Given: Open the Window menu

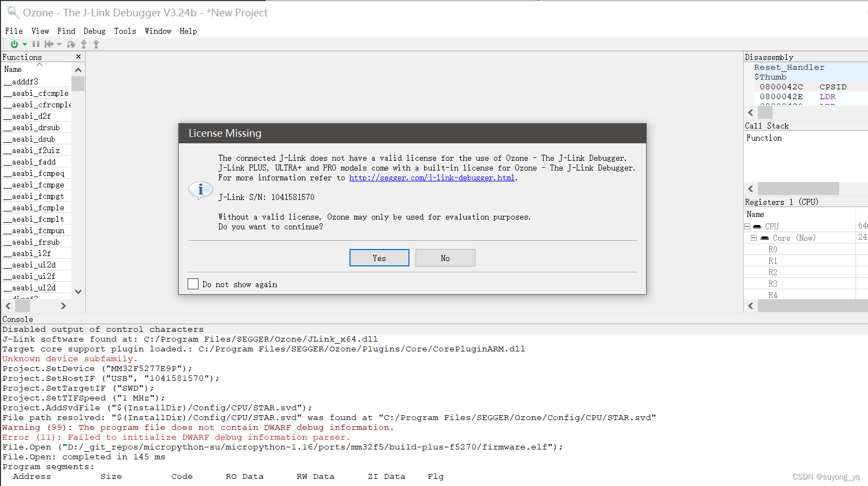Looking at the screenshot, I should click(x=158, y=31).
